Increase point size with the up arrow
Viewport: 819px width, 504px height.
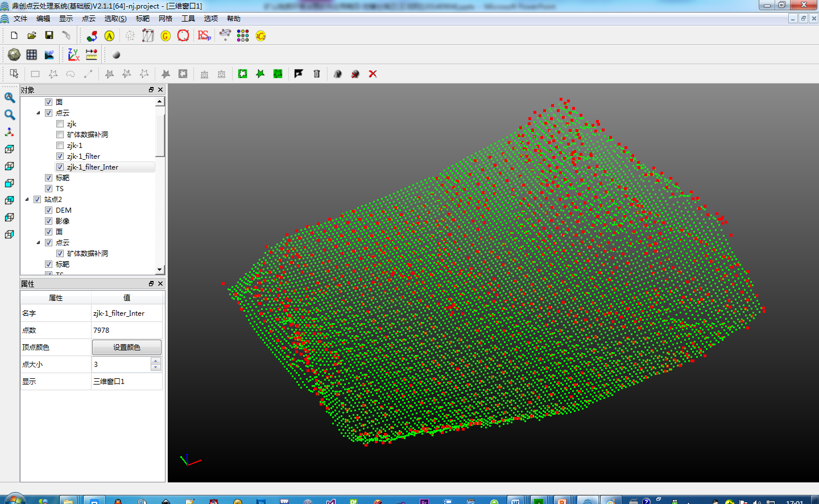click(x=156, y=361)
